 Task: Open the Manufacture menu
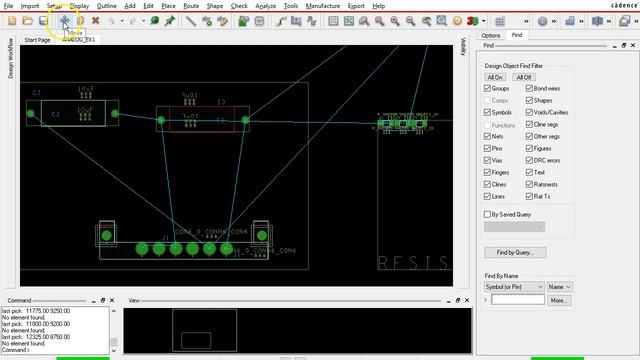pos(323,6)
